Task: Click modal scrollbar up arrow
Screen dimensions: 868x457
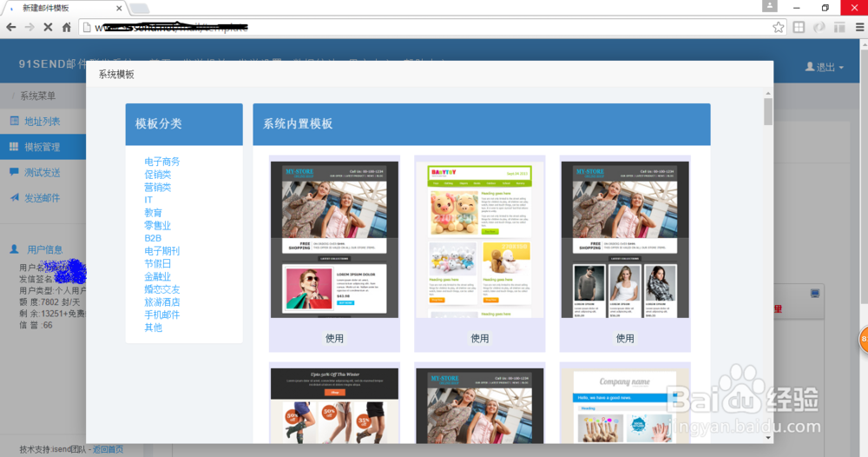Action: pos(768,93)
